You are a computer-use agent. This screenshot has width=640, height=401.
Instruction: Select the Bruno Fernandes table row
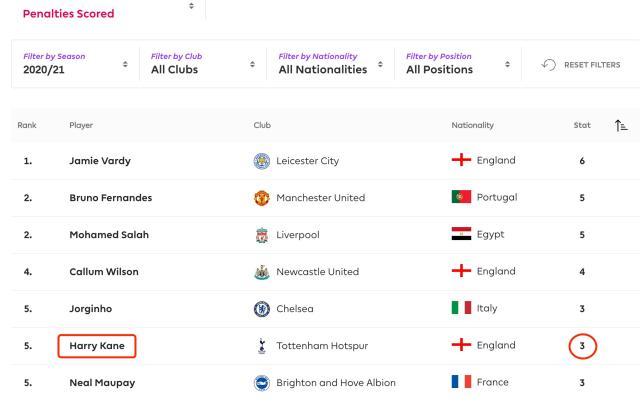320,198
